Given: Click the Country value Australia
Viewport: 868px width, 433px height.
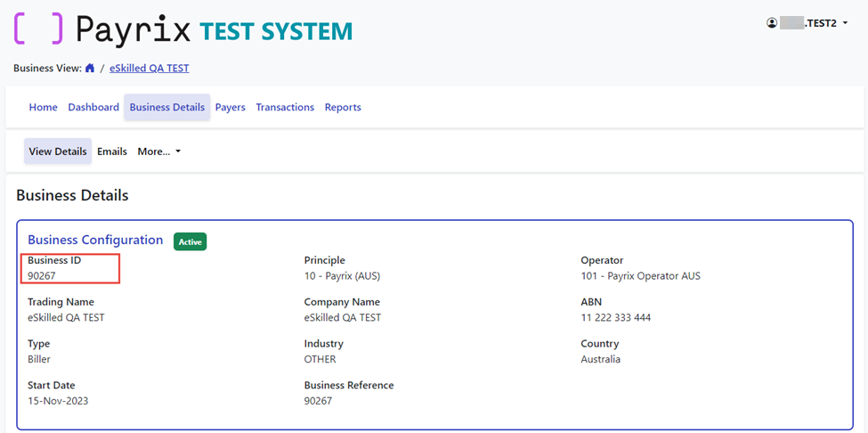Looking at the screenshot, I should [x=601, y=359].
